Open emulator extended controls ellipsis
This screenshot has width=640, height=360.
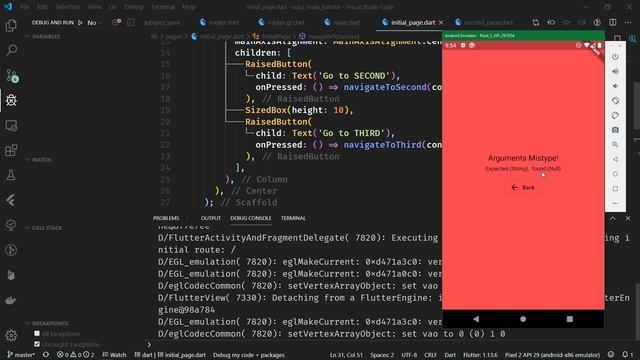point(615,203)
